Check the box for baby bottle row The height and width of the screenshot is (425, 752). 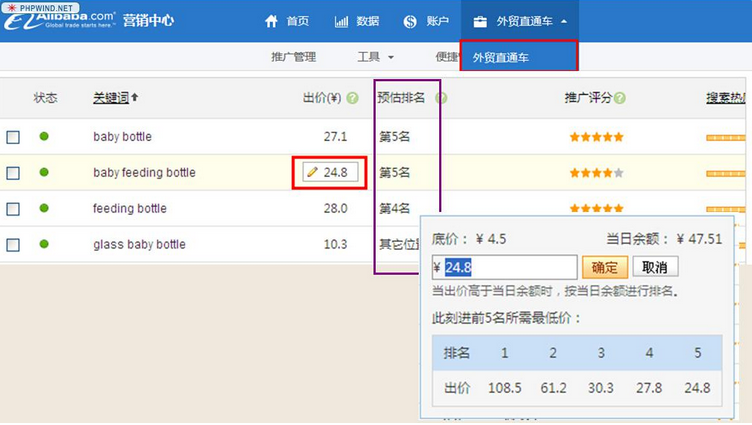coord(13,137)
